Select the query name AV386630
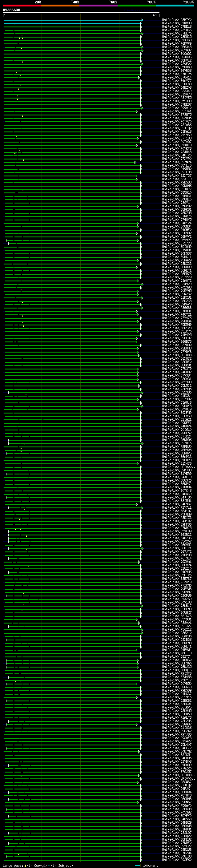This screenshot has width=197, height=868. click(11, 10)
